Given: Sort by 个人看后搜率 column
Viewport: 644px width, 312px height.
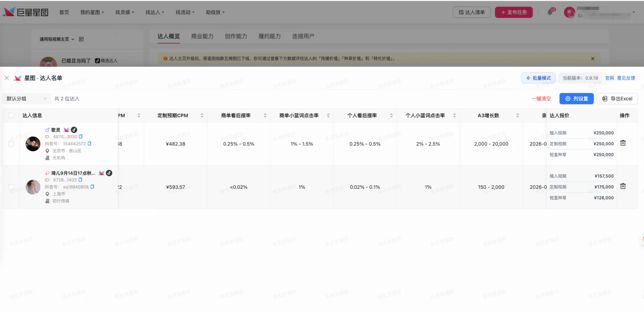Looking at the screenshot, I should (x=391, y=115).
